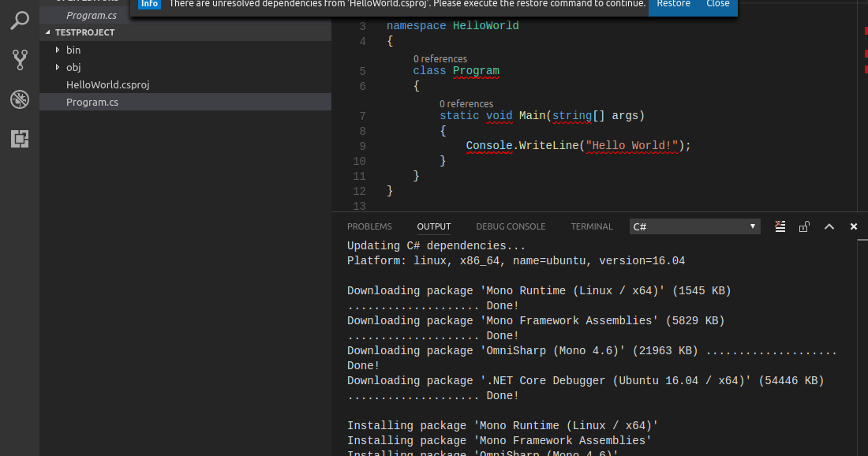
Task: Open the Search view
Action: [19, 21]
